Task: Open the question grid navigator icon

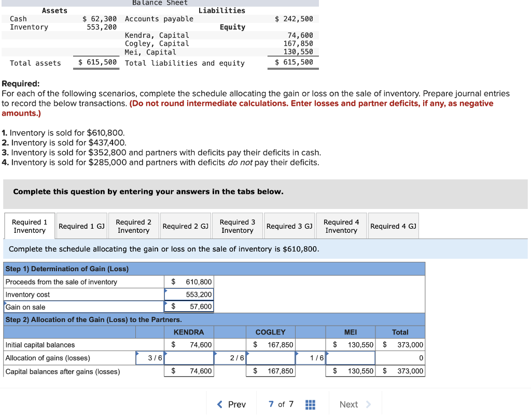Action: tap(310, 404)
